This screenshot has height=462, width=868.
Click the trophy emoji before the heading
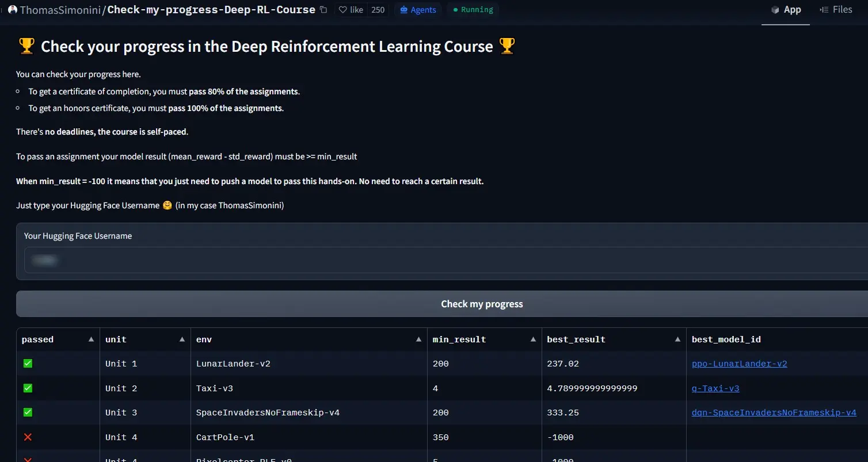tap(26, 46)
